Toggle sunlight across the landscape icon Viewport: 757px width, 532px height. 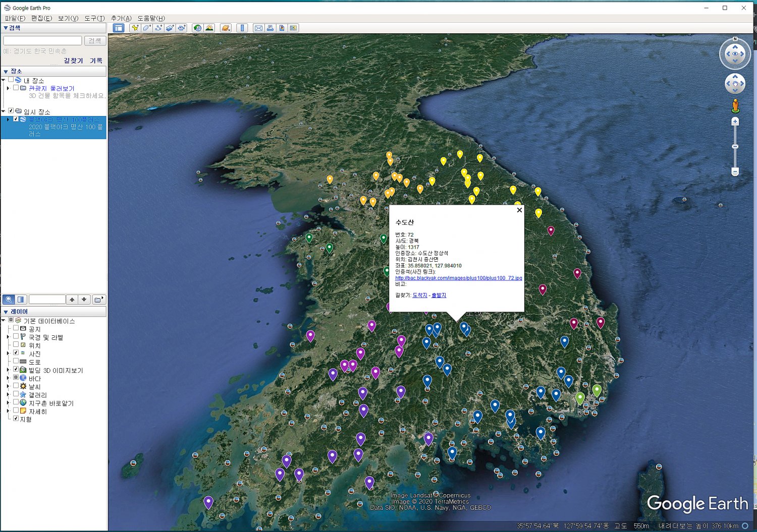coord(209,28)
